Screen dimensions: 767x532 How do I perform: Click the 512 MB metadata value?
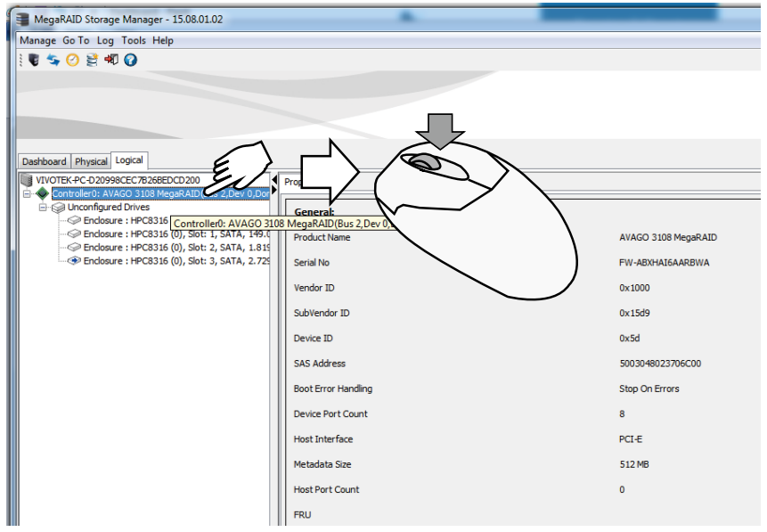(x=634, y=464)
